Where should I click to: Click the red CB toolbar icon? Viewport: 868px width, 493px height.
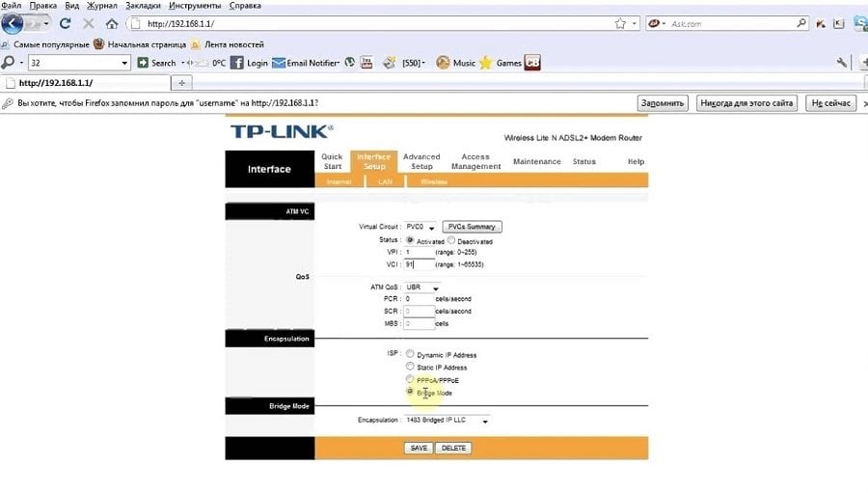532,63
